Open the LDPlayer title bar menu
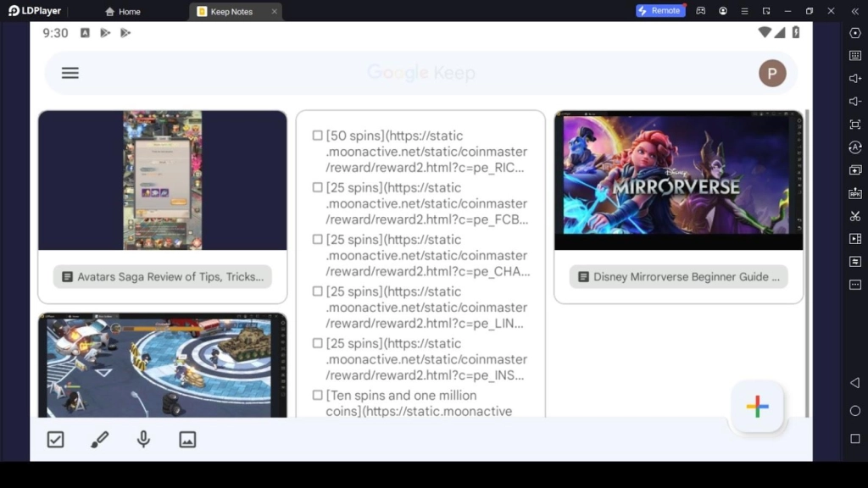868x488 pixels. [x=744, y=11]
